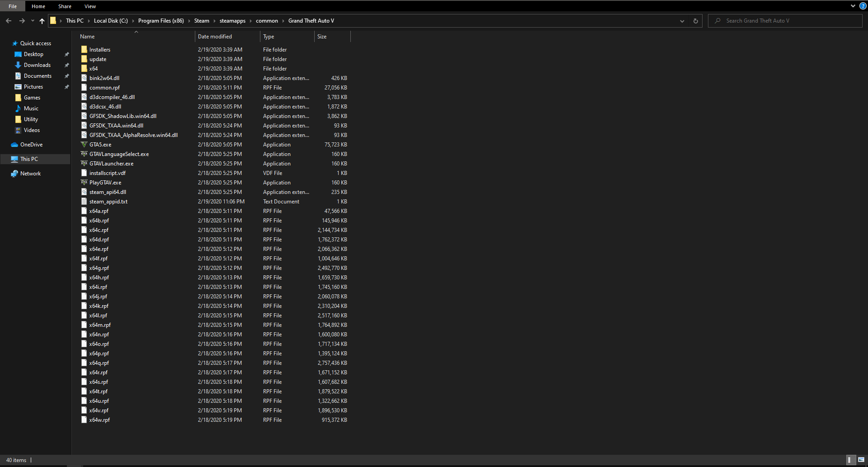This screenshot has width=868, height=467.
Task: Select the PlayGTAV.exe icon
Action: click(84, 183)
